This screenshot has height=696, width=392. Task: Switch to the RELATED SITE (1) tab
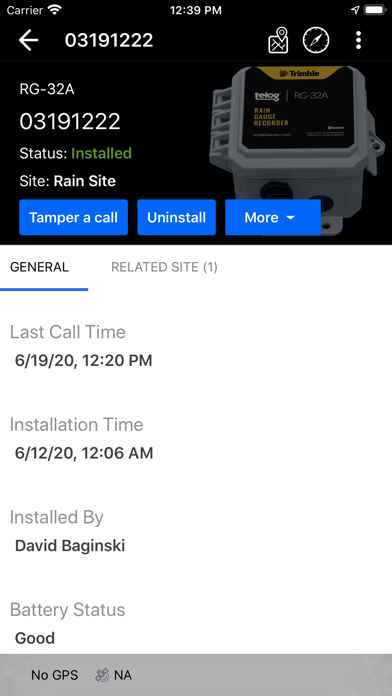(x=164, y=267)
